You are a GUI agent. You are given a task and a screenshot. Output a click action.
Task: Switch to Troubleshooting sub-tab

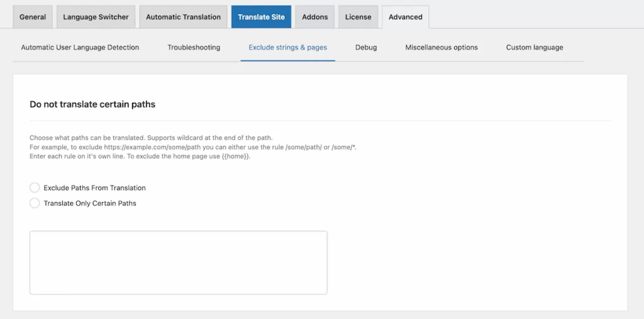point(194,47)
